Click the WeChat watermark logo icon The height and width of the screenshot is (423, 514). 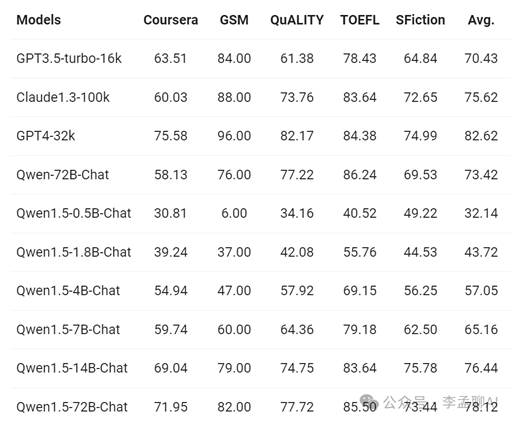[369, 401]
